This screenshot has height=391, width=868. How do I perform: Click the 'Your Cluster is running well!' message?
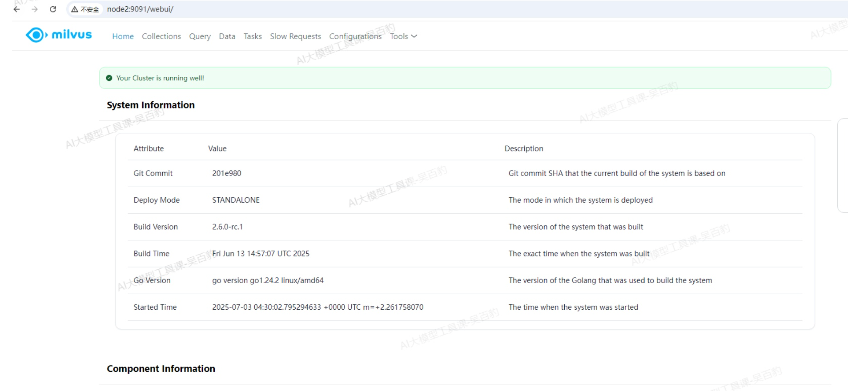click(x=160, y=78)
